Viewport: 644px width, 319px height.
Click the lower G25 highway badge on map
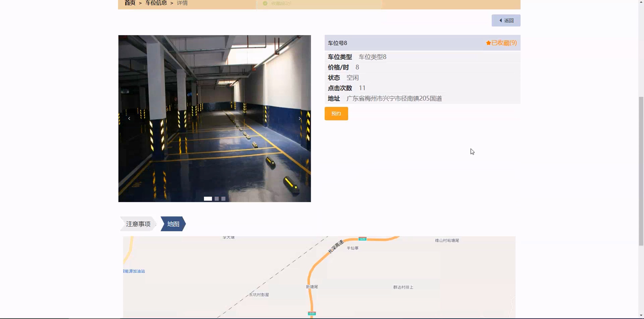[311, 313]
